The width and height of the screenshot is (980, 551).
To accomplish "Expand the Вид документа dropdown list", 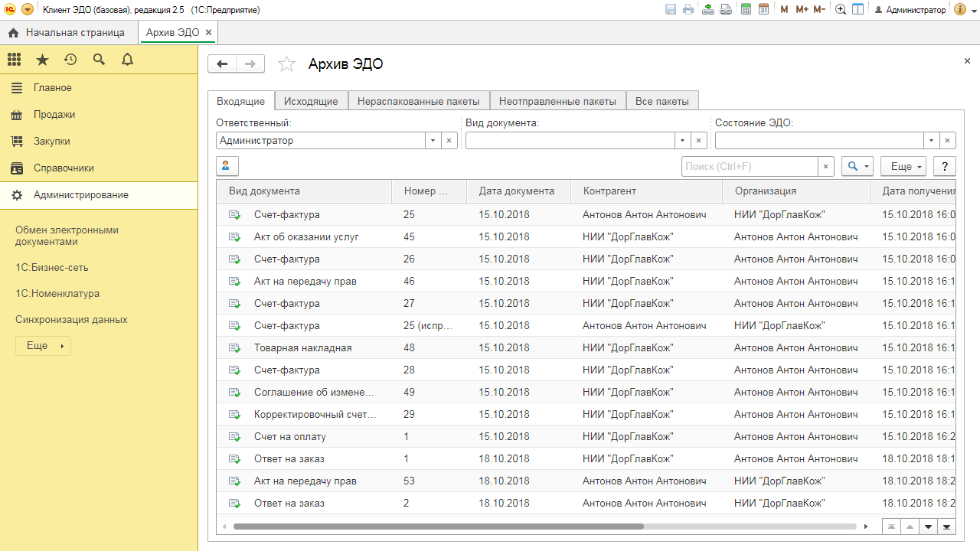I will click(x=682, y=141).
